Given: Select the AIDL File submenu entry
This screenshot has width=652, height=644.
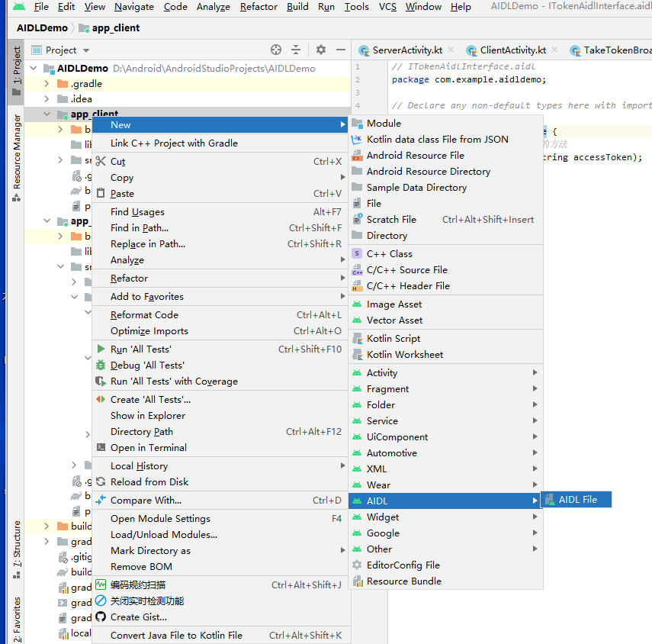Looking at the screenshot, I should point(576,499).
